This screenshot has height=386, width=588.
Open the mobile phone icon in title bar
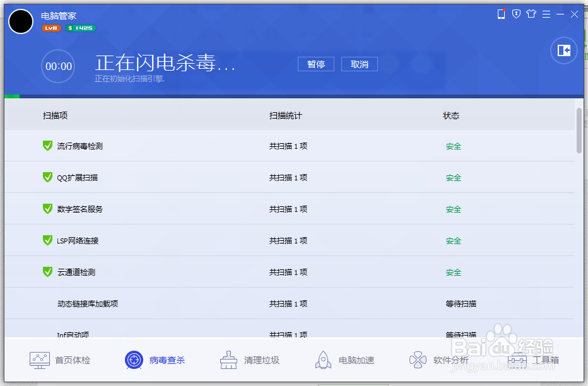(501, 15)
